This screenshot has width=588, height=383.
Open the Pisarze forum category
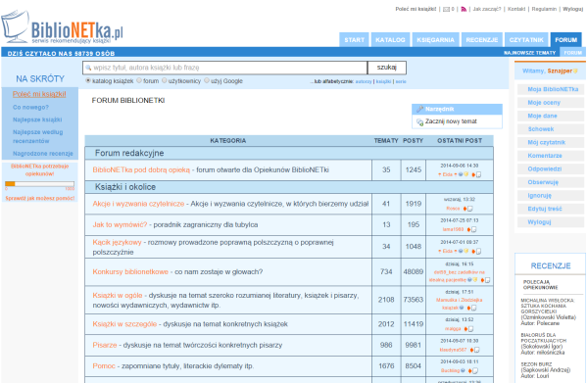pyautogui.click(x=105, y=345)
